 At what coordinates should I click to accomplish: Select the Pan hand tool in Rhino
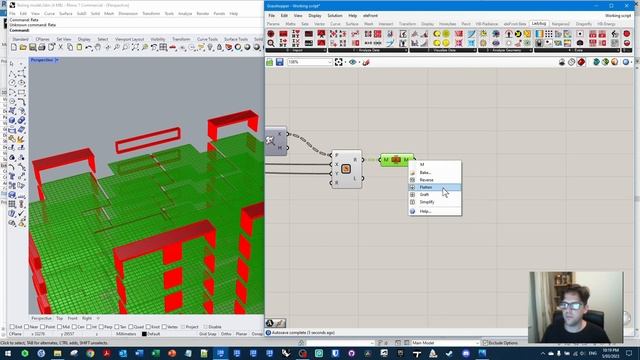point(98,47)
